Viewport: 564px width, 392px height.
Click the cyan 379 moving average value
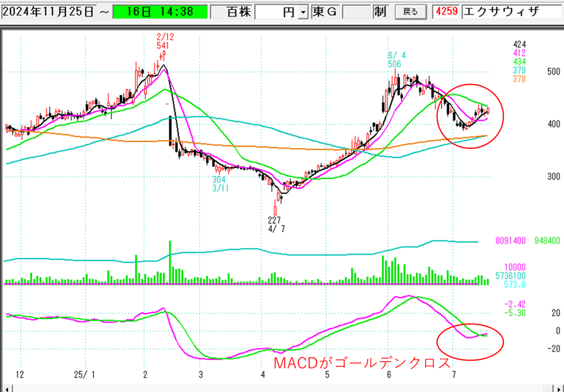(x=520, y=70)
